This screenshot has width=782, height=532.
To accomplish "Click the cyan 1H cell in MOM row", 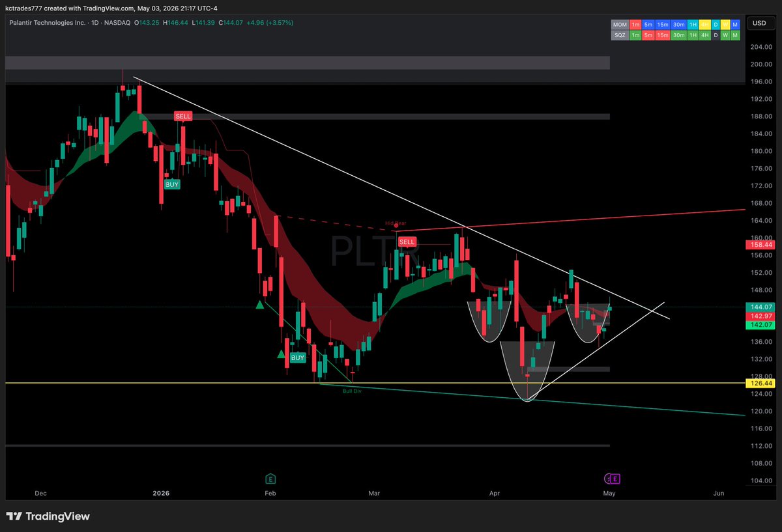I will [x=693, y=25].
